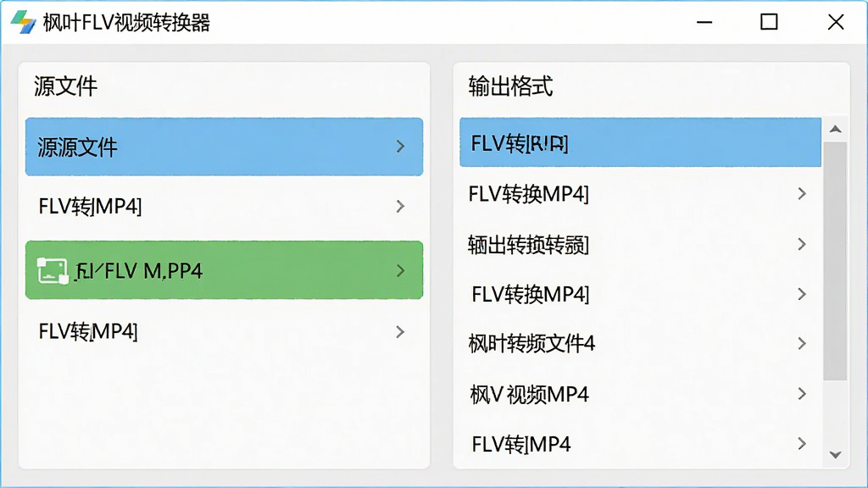This screenshot has height=488, width=868.
Task: Maximize the converter window
Action: tap(769, 22)
